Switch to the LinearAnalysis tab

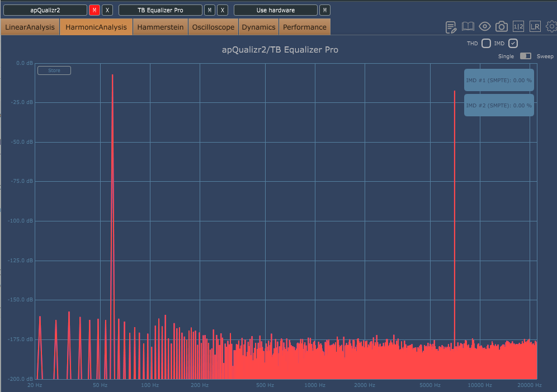pyautogui.click(x=30, y=27)
